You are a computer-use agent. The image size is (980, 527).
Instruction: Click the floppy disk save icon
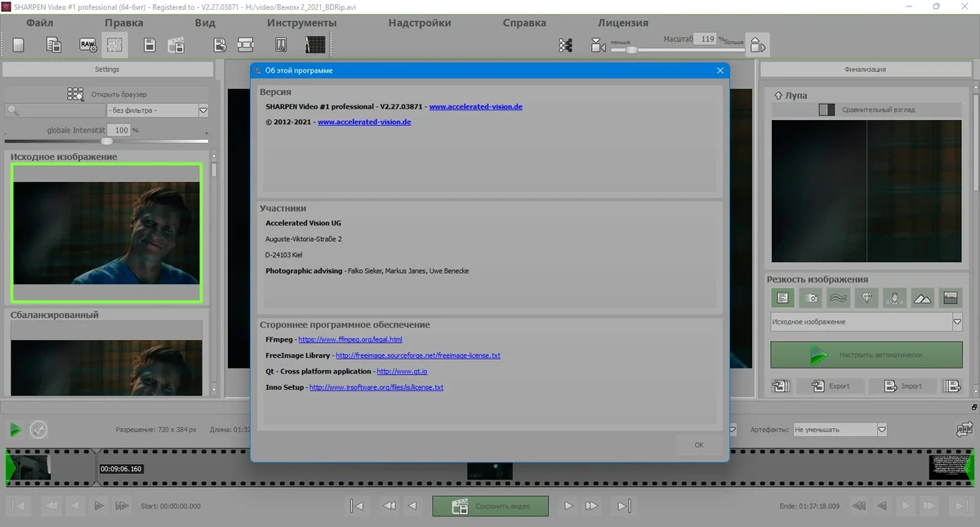click(150, 45)
